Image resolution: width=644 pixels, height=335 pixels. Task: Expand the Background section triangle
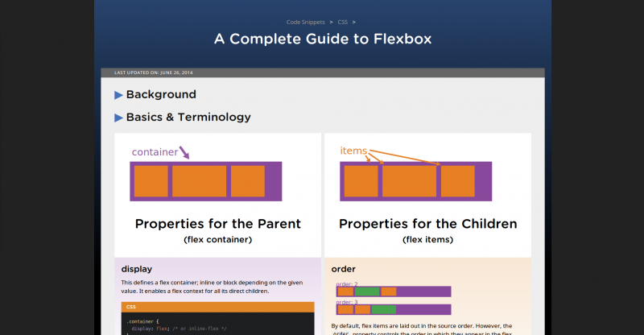click(x=119, y=95)
